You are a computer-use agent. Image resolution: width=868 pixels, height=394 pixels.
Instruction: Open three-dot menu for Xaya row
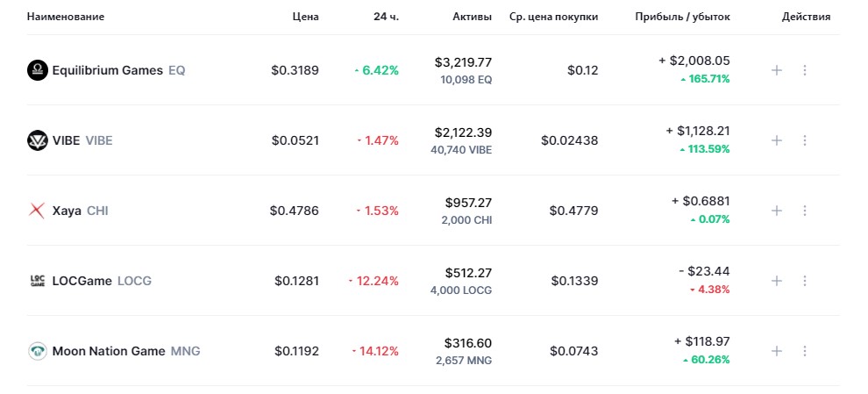click(x=805, y=211)
